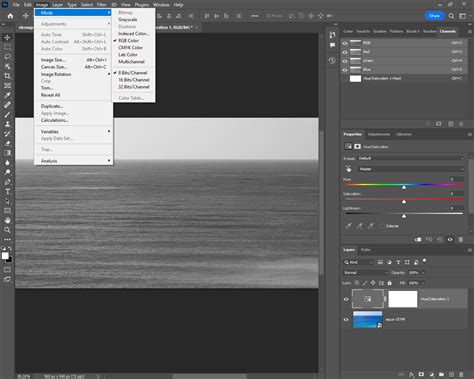Toggle visibility of the Red channel
The image size is (474, 379).
click(345, 52)
